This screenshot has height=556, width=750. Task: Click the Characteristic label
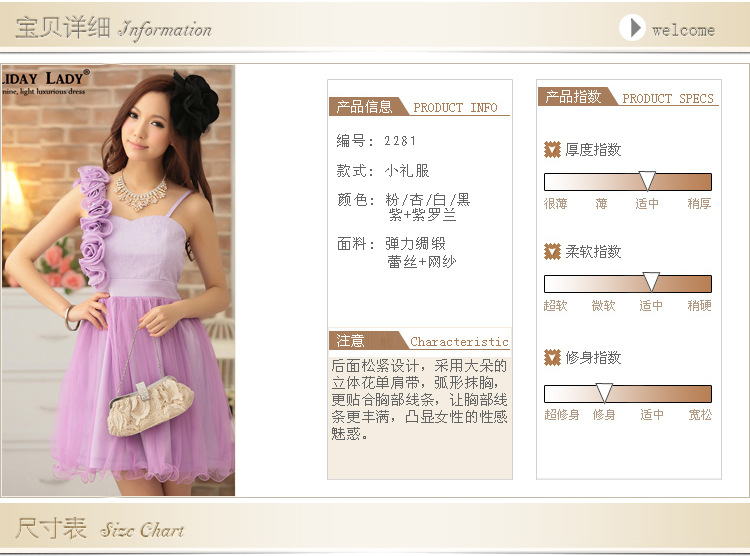(459, 342)
